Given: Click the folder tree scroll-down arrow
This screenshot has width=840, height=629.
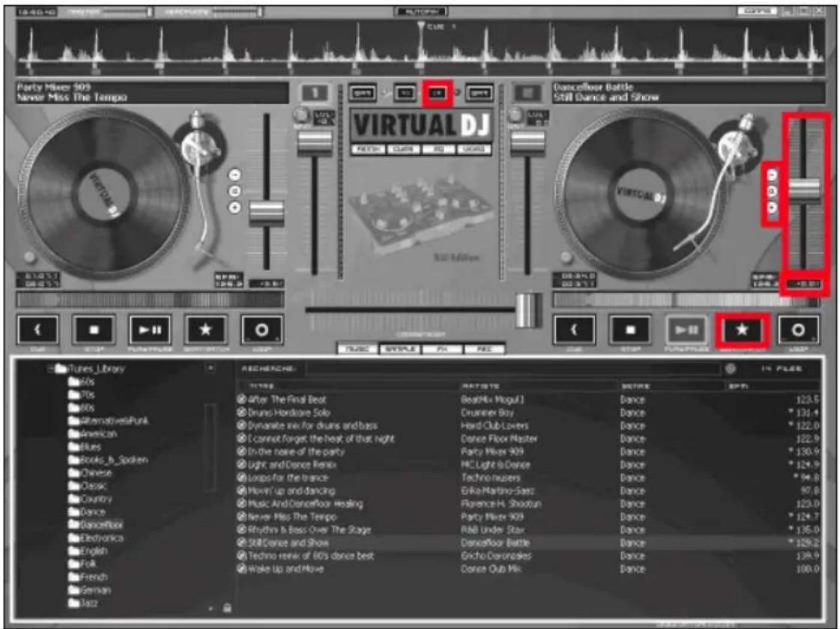Looking at the screenshot, I should pos(211,608).
